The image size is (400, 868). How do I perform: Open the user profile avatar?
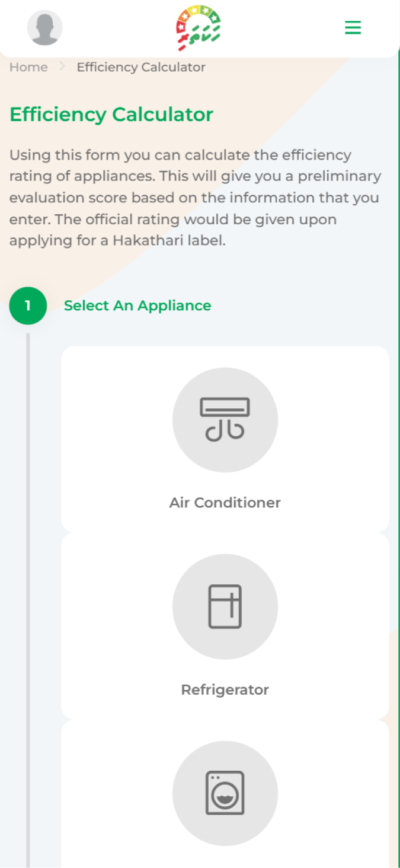[44, 28]
